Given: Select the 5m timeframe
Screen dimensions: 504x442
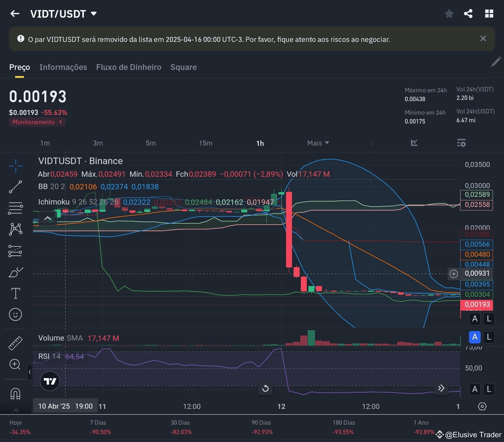Looking at the screenshot, I should coord(151,143).
